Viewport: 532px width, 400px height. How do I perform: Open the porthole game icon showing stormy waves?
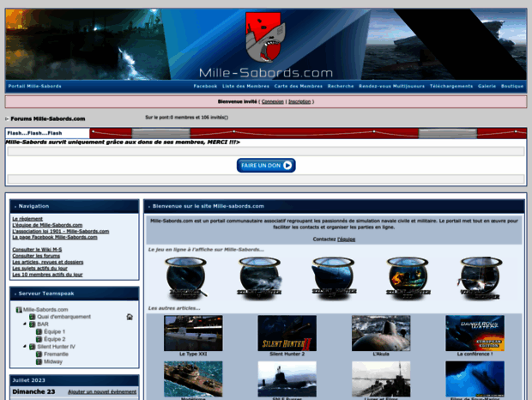tap(259, 277)
